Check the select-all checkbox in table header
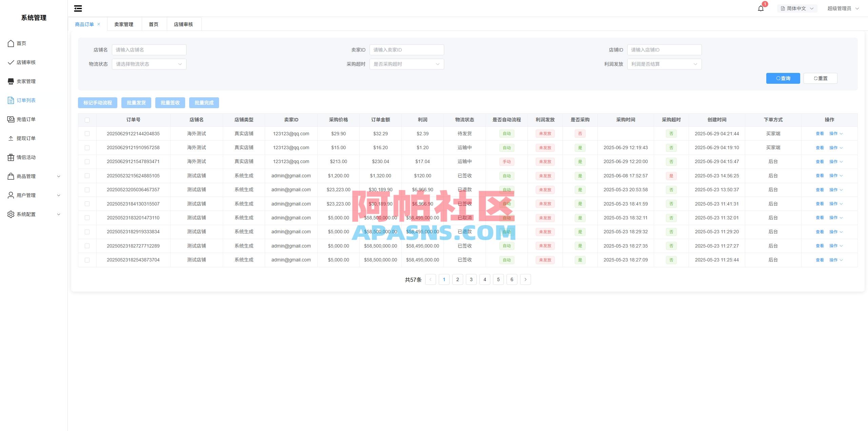868x431 pixels. pyautogui.click(x=87, y=120)
